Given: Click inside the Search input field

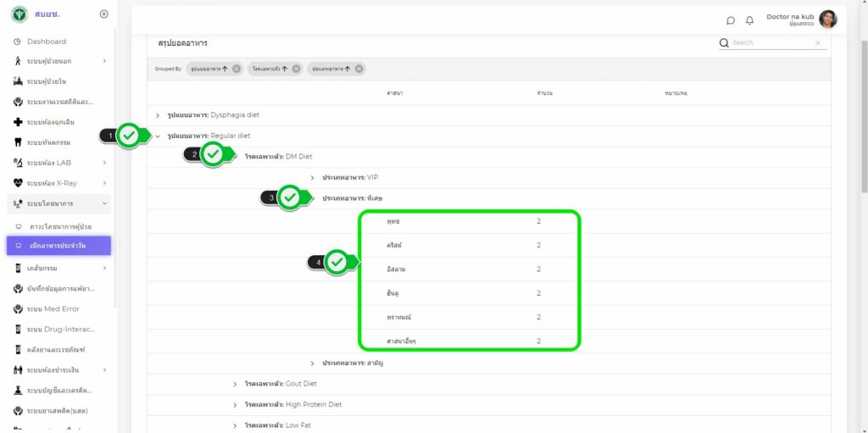Looking at the screenshot, I should [x=771, y=43].
